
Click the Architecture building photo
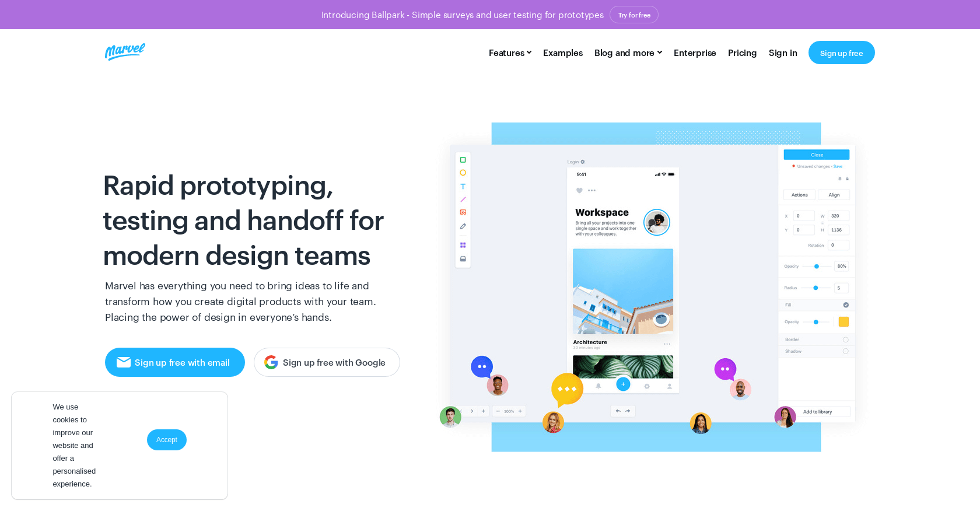pyautogui.click(x=623, y=292)
